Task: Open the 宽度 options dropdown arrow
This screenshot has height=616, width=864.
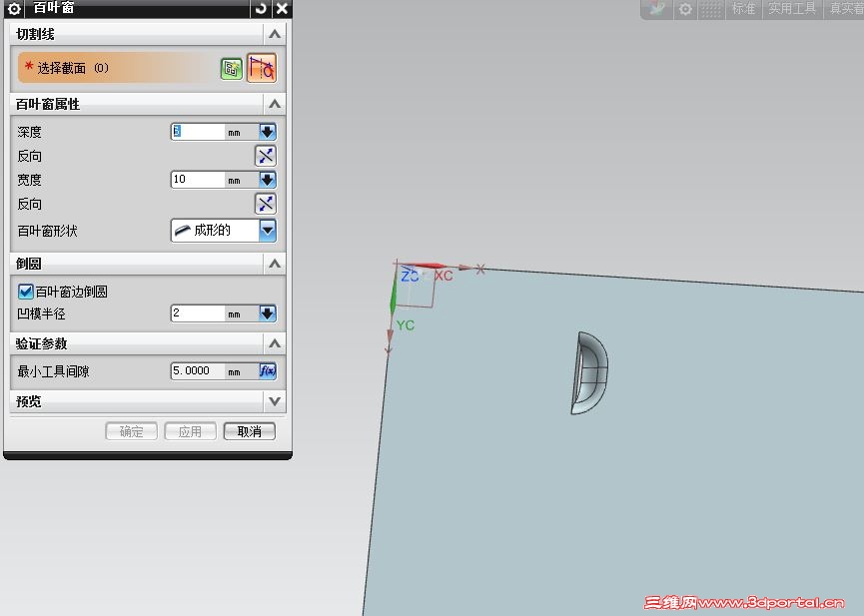Action: coord(268,180)
